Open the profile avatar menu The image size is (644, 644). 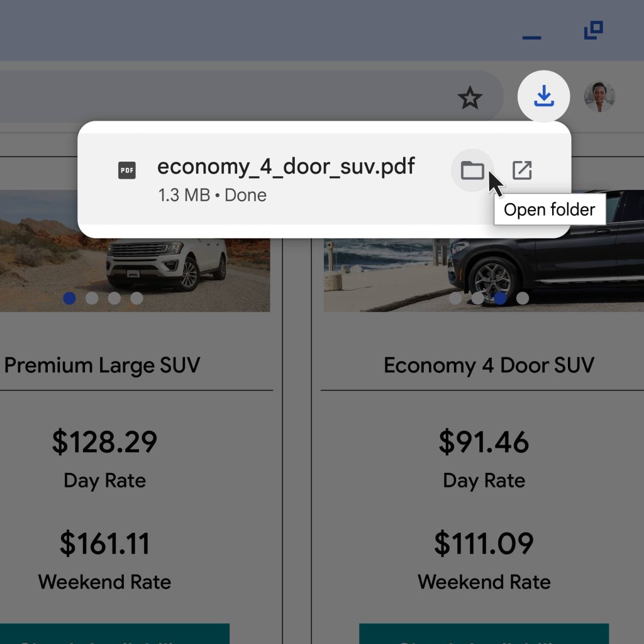599,97
